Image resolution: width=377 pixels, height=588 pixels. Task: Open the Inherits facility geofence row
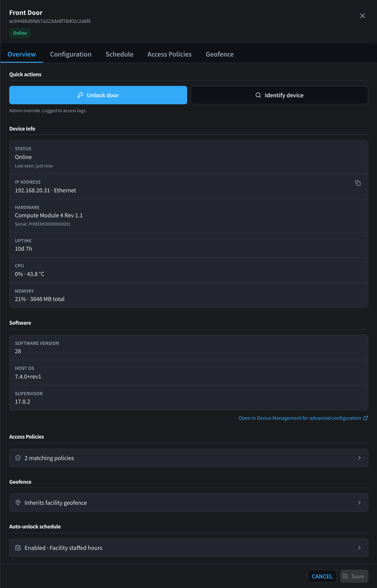[x=188, y=503]
